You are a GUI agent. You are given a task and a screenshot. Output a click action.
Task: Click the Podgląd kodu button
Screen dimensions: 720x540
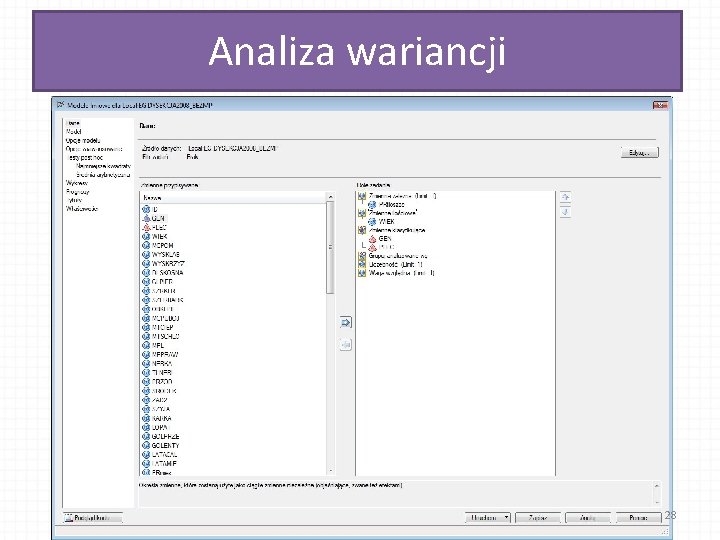pyautogui.click(x=93, y=518)
